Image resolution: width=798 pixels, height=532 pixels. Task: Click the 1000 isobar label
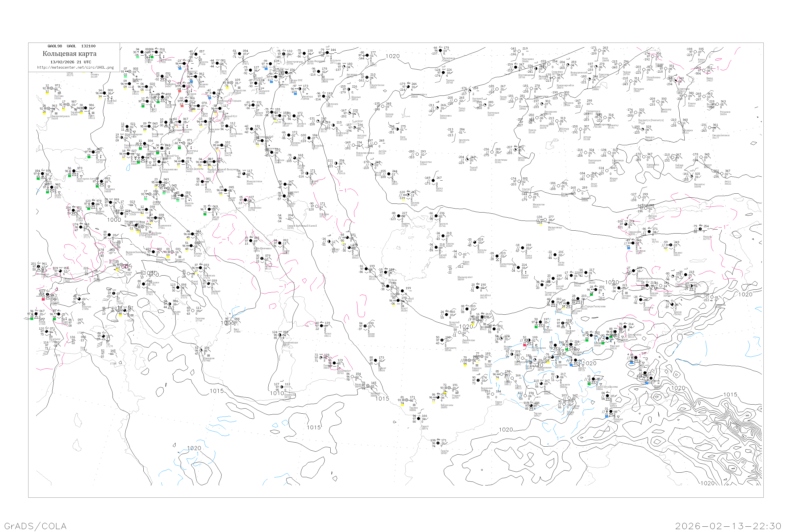coord(114,220)
